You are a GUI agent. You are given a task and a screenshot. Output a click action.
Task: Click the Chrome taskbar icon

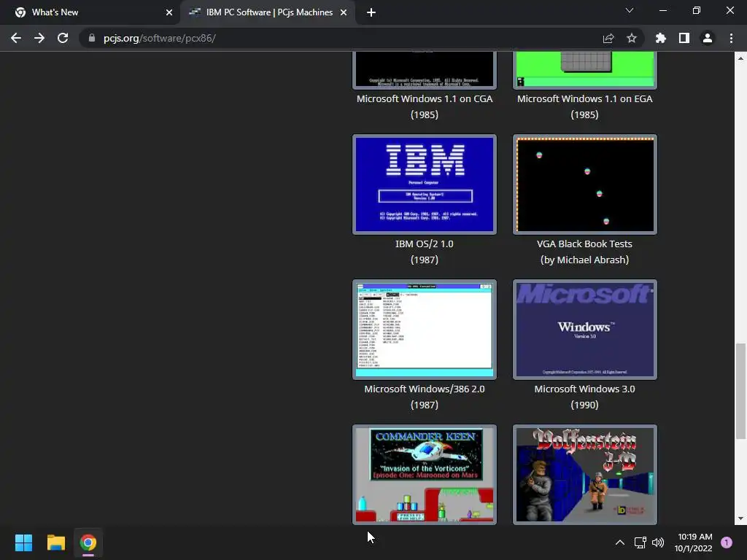point(88,542)
